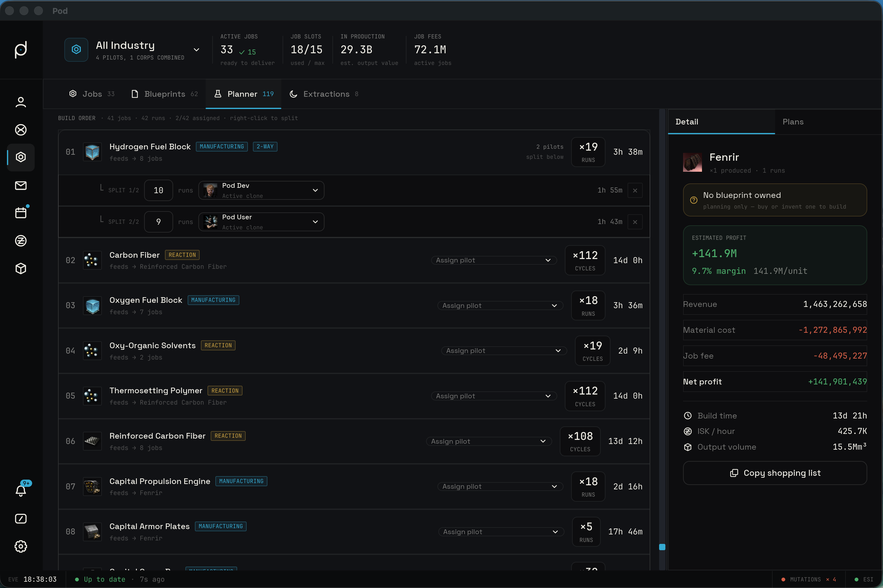This screenshot has width=883, height=588.
Task: Click the MUTATIONS × 4 status indicator
Action: coord(808,579)
